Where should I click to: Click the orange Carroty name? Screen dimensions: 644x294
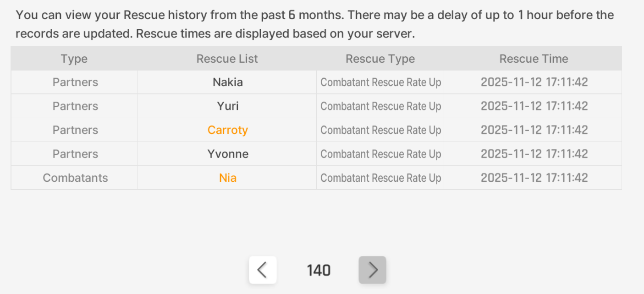(x=228, y=130)
